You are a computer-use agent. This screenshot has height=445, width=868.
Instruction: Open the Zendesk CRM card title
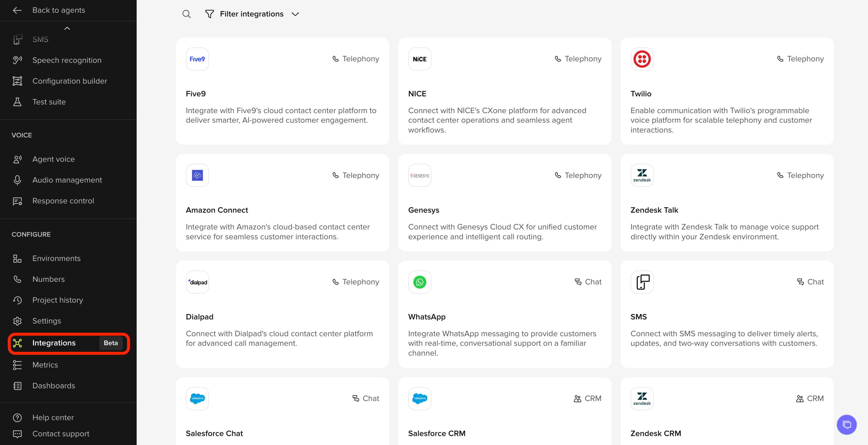[x=656, y=433]
